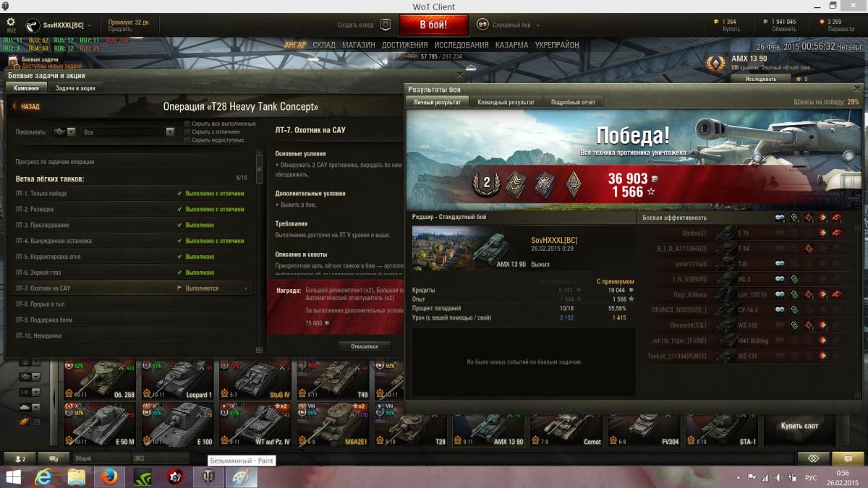Open vehicle-class filter dropdown beside the carousel
The height and width of the screenshot is (488, 868).
(28, 377)
